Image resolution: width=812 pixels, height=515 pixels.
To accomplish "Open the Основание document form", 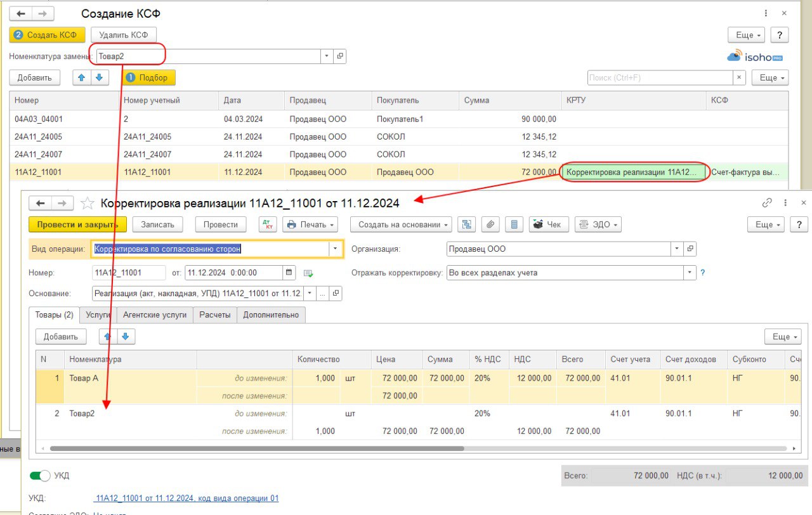I will pyautogui.click(x=336, y=294).
